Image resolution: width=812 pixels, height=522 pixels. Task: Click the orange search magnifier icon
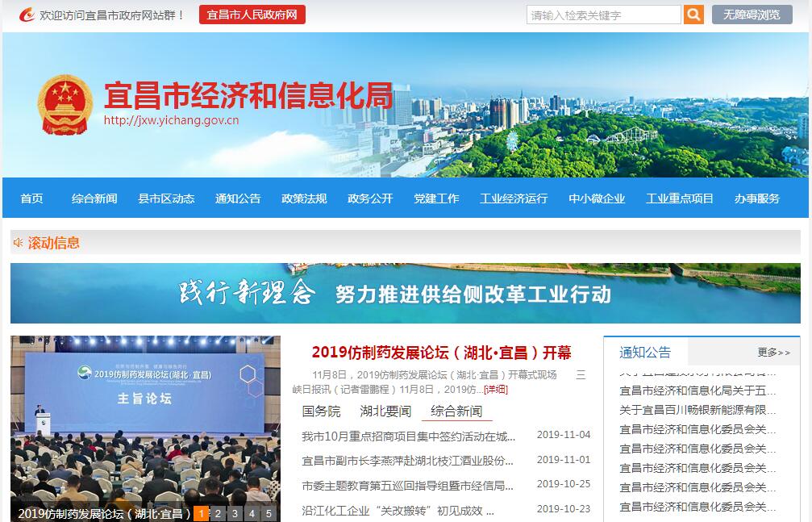[x=693, y=15]
